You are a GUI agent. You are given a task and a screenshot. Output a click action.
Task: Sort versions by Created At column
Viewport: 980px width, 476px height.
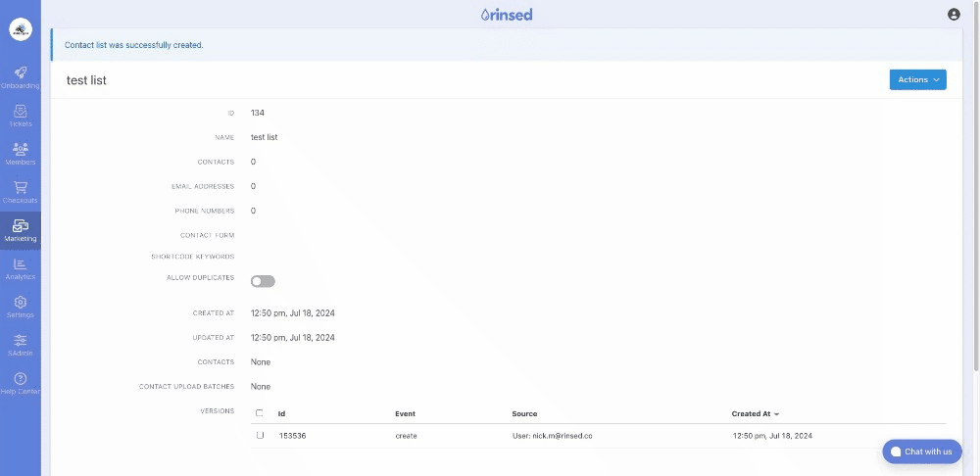point(755,413)
